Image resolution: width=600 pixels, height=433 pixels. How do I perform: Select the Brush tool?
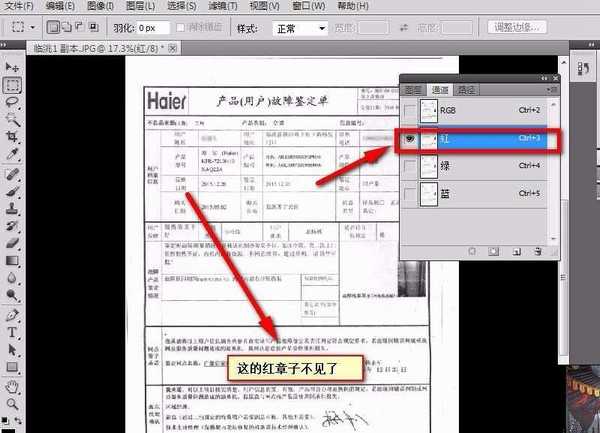12,191
